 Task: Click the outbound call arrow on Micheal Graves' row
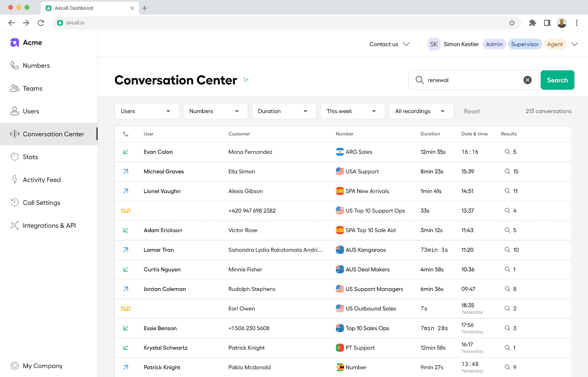[x=126, y=171]
